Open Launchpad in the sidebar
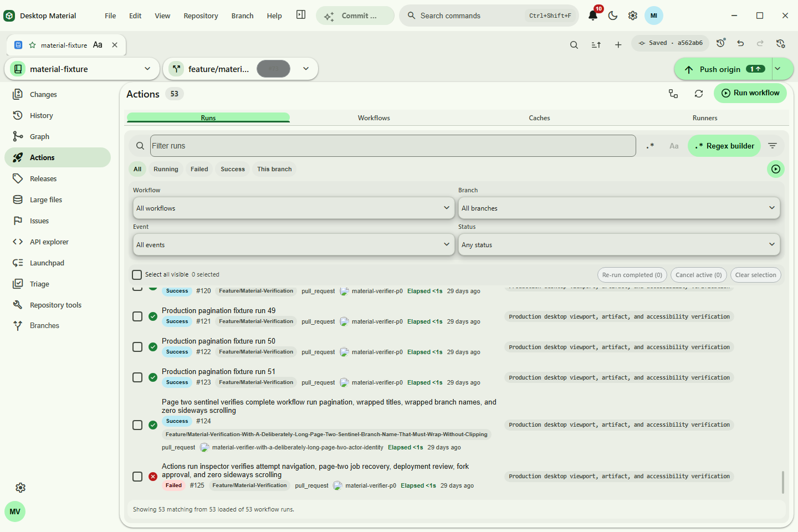Viewport: 798px width, 532px height. pos(58,263)
